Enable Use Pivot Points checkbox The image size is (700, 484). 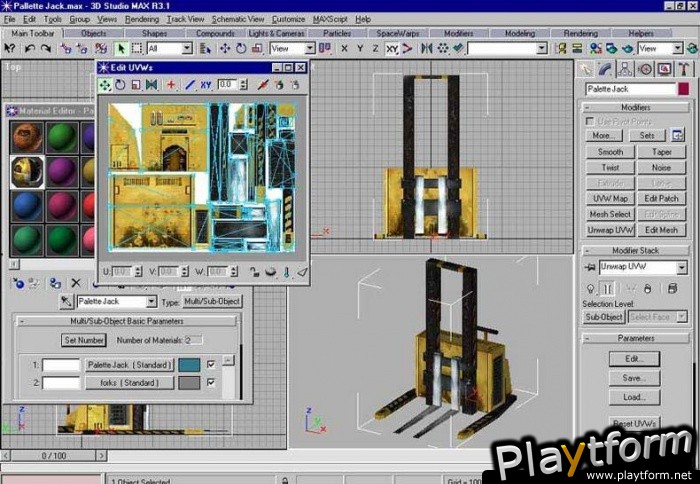click(x=590, y=121)
